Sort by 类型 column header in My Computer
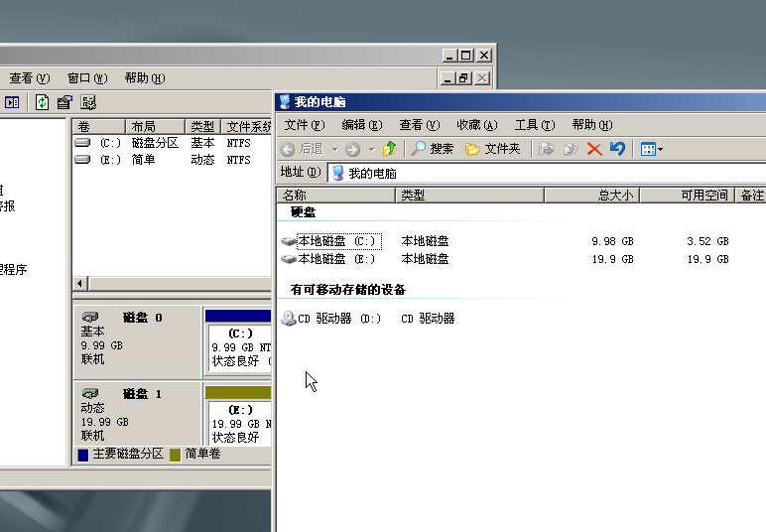 click(x=469, y=196)
